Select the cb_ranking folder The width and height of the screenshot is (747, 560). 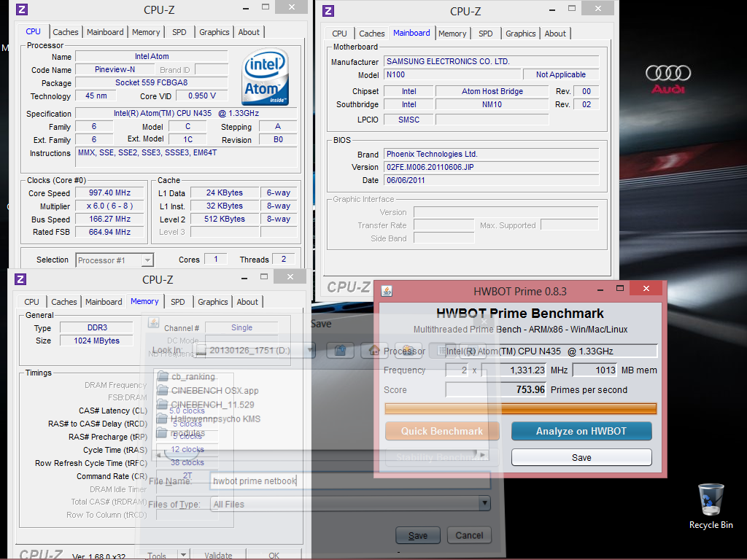click(186, 377)
